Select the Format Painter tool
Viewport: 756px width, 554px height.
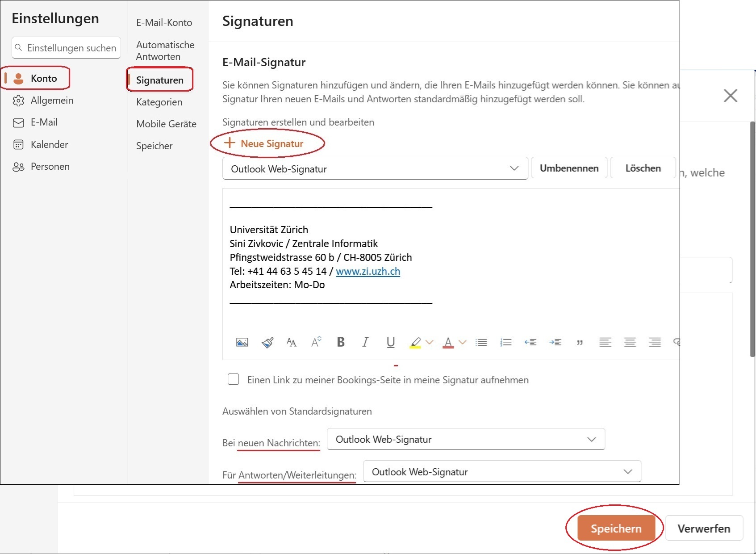[x=267, y=342]
